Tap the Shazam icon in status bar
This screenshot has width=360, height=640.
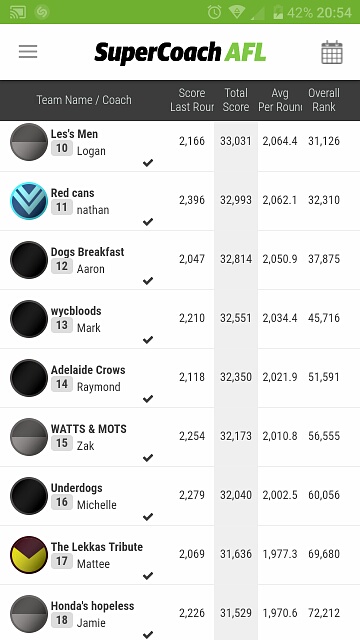click(x=42, y=12)
